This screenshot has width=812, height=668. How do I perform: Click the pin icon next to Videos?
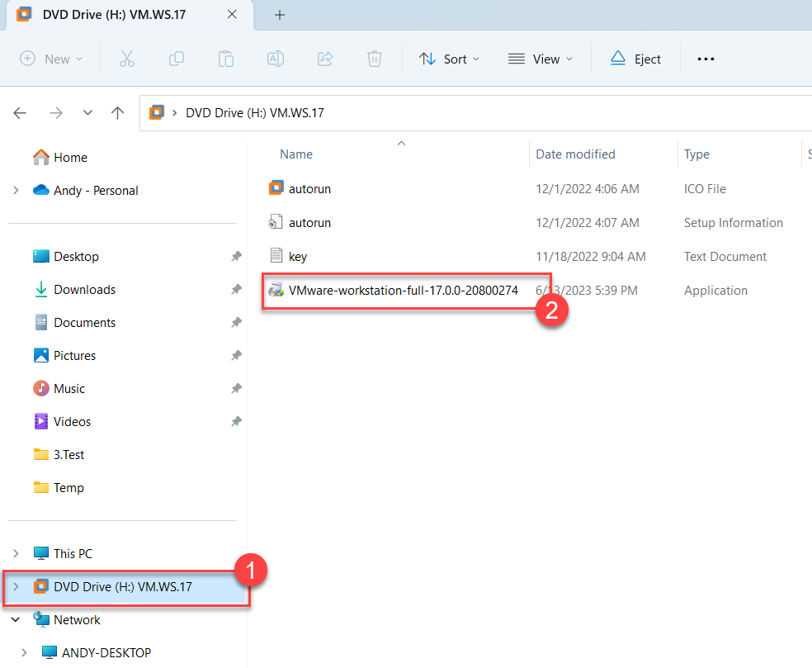236,421
